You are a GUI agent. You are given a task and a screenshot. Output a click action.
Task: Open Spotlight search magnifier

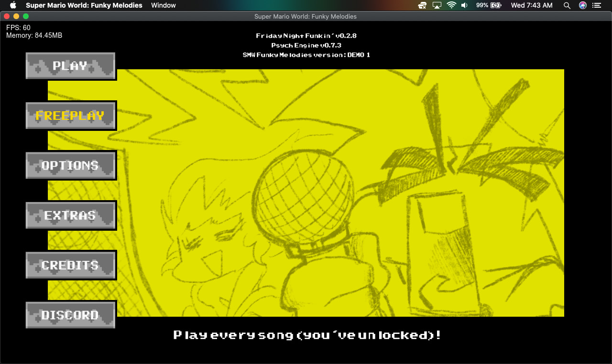pos(567,5)
